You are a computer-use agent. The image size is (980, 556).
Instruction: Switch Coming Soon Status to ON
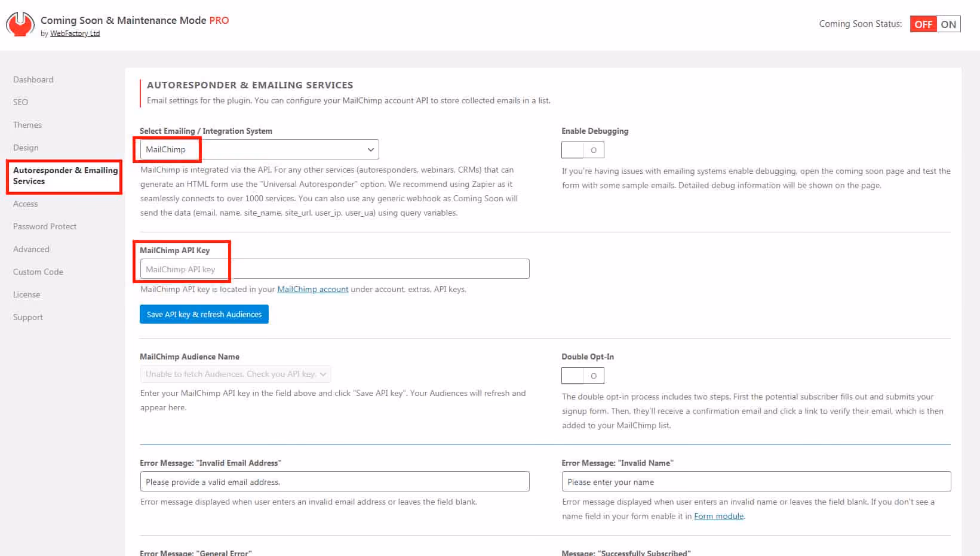[x=948, y=24]
